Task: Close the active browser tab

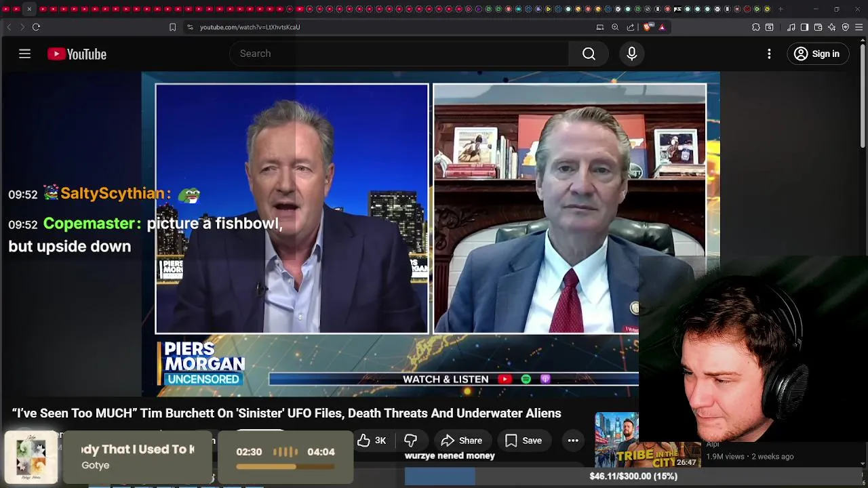Action: pyautogui.click(x=29, y=9)
